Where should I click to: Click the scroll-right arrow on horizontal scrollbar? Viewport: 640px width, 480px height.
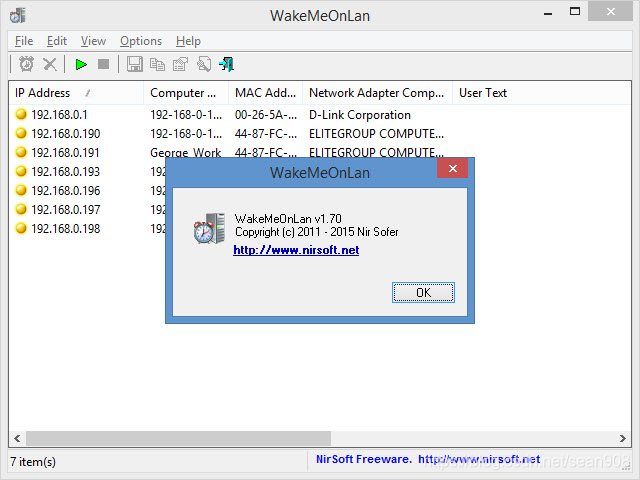tap(622, 439)
